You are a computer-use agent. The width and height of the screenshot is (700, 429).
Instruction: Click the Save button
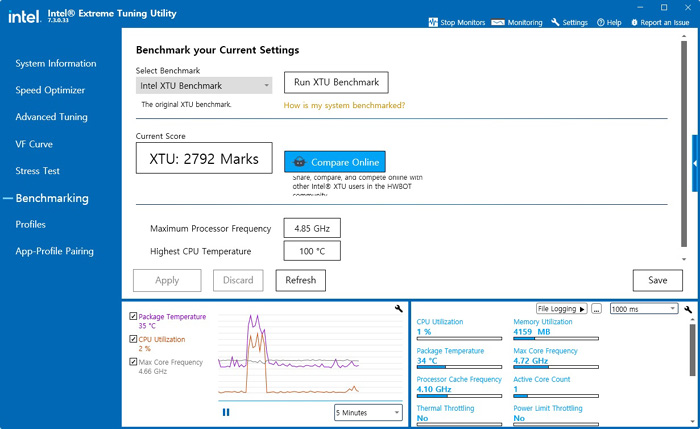tap(658, 280)
